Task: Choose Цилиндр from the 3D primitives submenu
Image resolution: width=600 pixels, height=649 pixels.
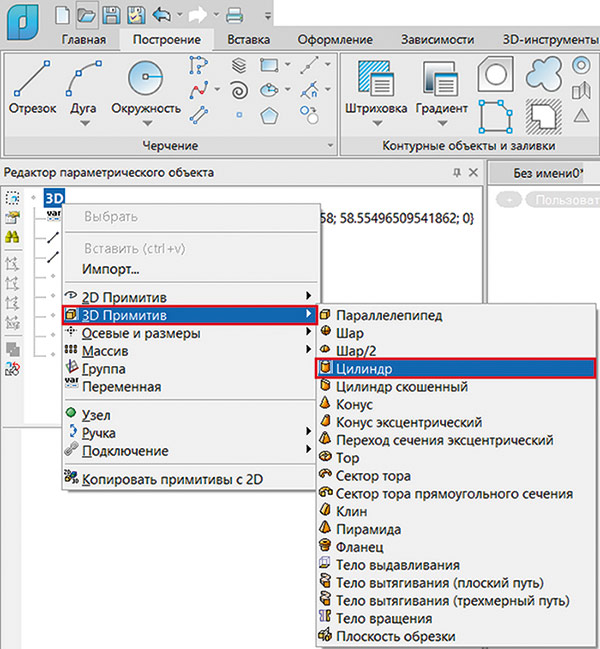Action: (364, 369)
